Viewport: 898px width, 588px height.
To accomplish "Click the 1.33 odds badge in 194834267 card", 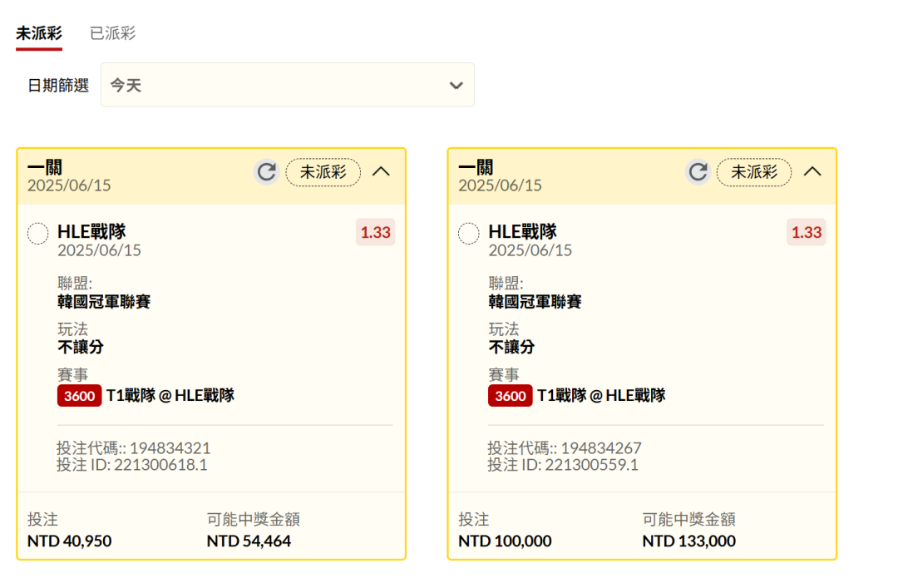I will point(806,232).
